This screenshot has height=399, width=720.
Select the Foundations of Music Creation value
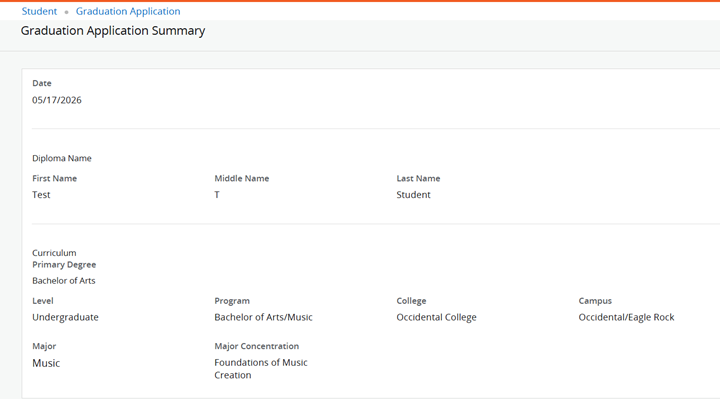[261, 369]
